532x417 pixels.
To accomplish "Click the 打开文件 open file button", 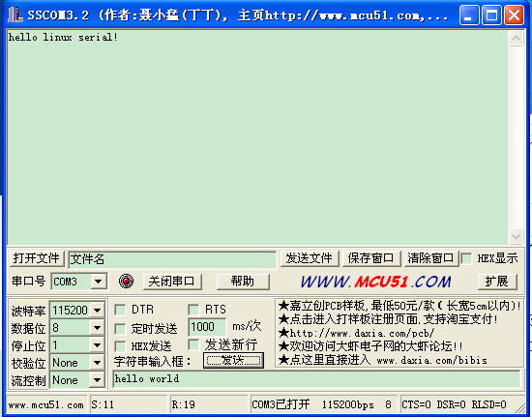I will pos(37,258).
